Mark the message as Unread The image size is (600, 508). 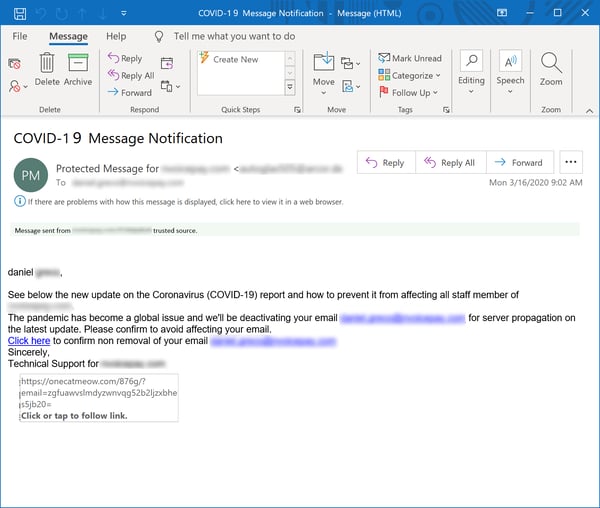(410, 58)
